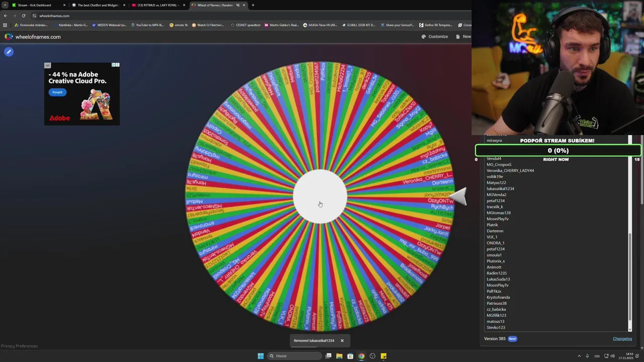
Task: Open the WEDOS Webmail bookmark
Action: coord(109,25)
